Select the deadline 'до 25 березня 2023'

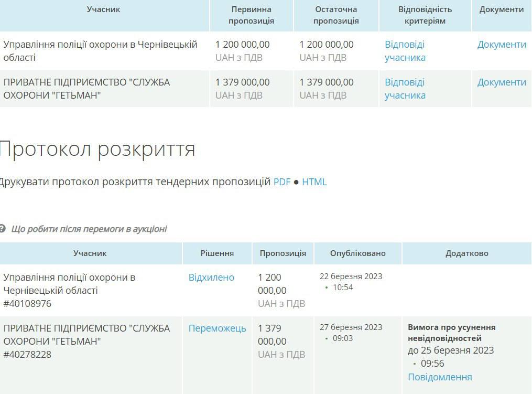pyautogui.click(x=451, y=350)
